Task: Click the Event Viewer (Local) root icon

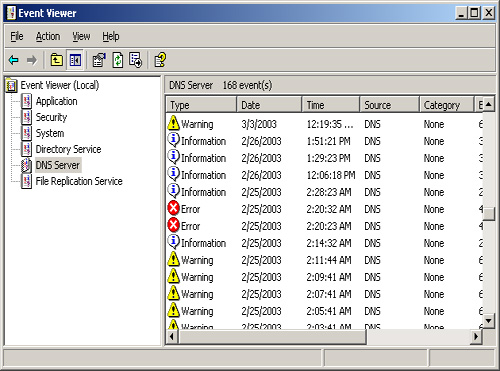Action: click(11, 86)
